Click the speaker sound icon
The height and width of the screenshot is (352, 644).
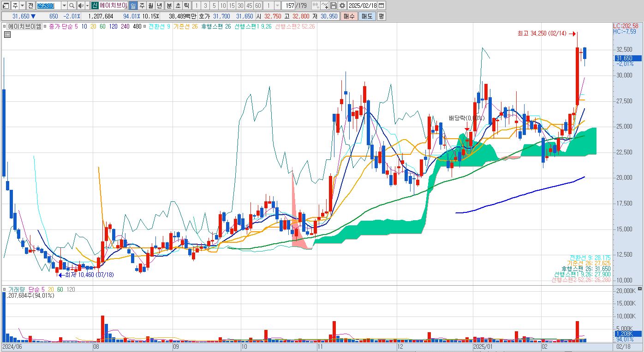click(80, 6)
